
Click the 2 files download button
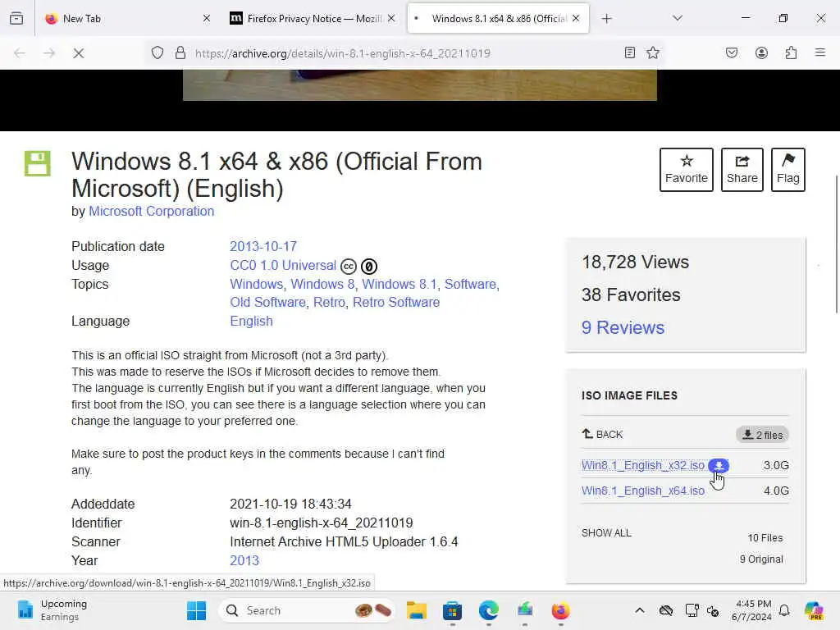tap(762, 435)
